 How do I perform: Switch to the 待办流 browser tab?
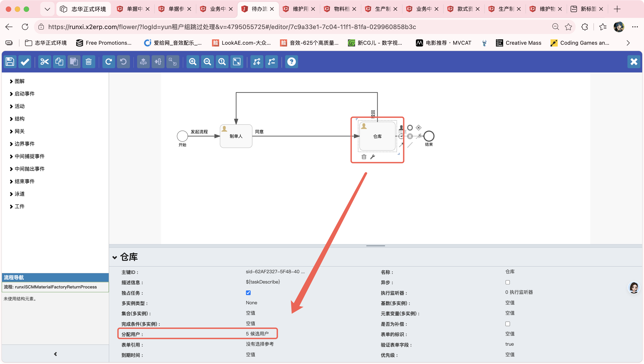click(258, 9)
